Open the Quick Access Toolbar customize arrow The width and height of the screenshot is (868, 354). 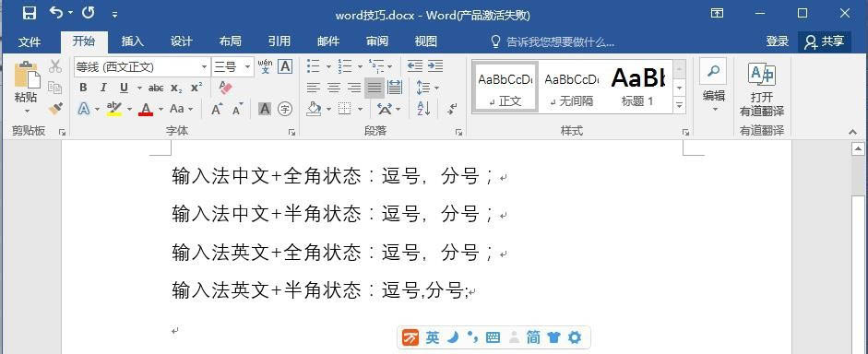[x=114, y=15]
